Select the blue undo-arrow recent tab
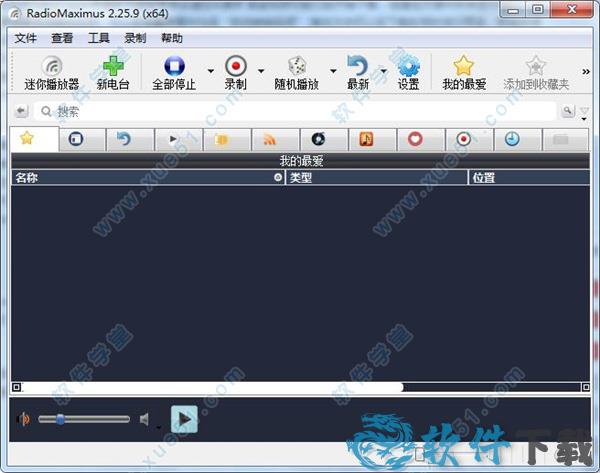This screenshot has width=600, height=473. click(130, 139)
